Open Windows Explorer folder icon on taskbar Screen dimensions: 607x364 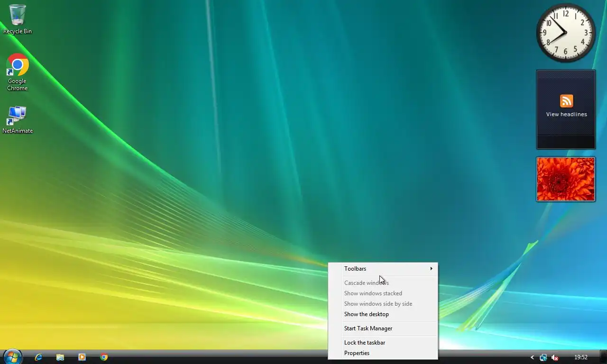[60, 357]
